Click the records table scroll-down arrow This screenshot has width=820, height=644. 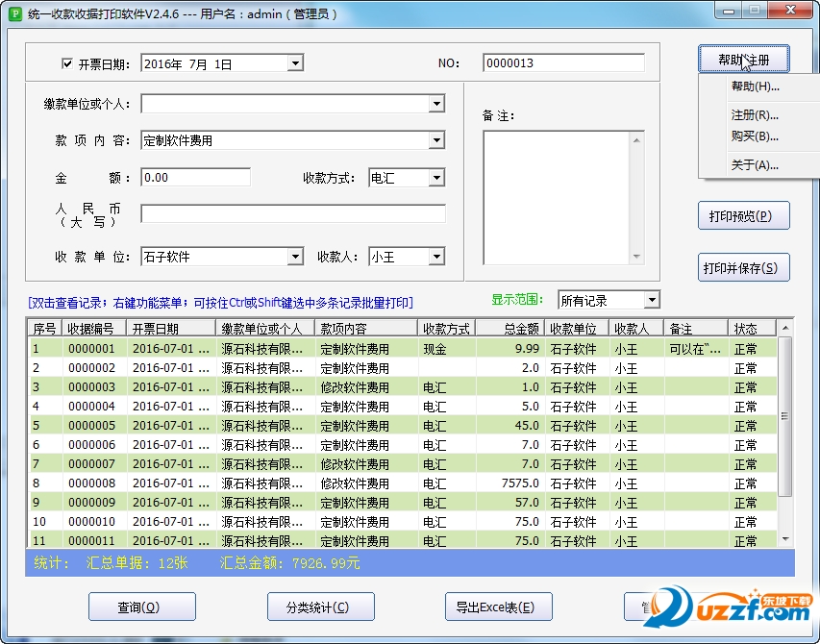tap(784, 539)
